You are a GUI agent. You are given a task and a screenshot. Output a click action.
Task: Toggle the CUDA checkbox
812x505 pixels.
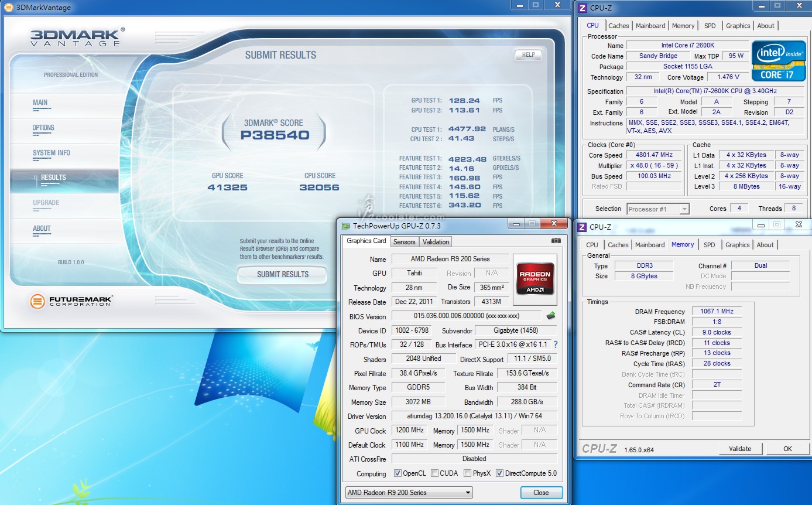tap(434, 473)
